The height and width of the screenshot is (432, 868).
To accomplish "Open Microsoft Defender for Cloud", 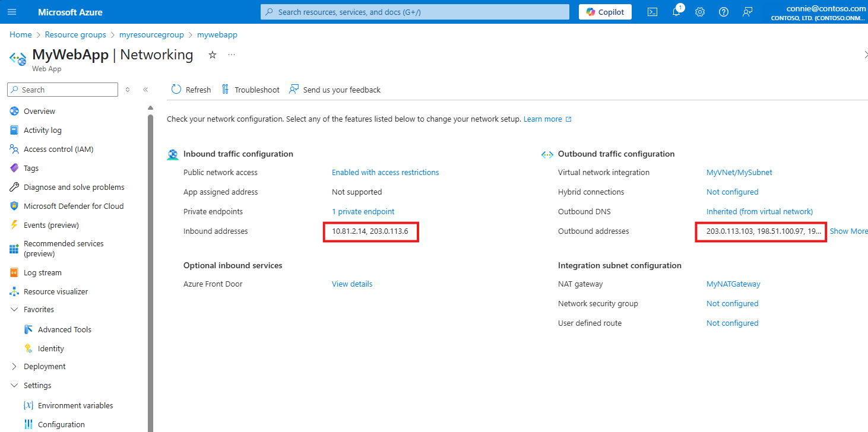I will (x=74, y=206).
